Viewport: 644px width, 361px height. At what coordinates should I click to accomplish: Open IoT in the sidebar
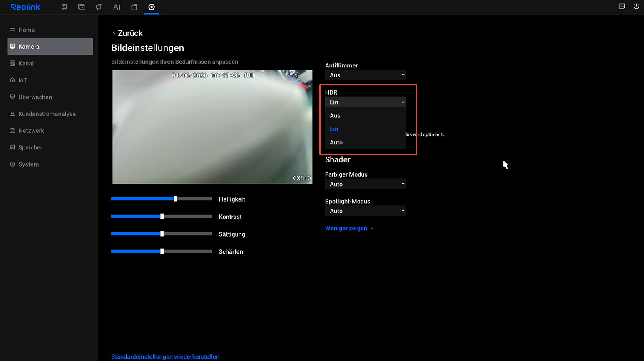click(x=50, y=80)
